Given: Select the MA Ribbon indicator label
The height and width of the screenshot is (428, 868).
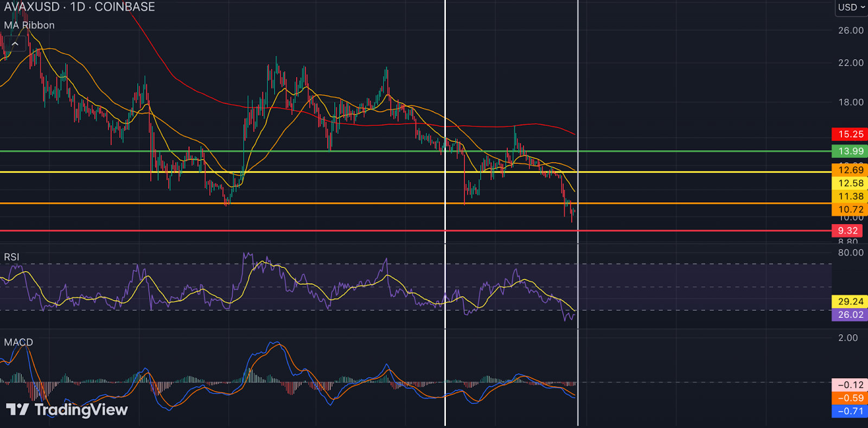Looking at the screenshot, I should click(29, 25).
